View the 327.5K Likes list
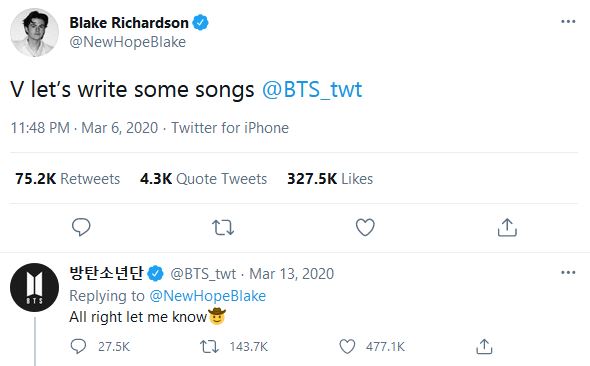Viewport: 590px width, 366px height. pyautogui.click(x=330, y=179)
